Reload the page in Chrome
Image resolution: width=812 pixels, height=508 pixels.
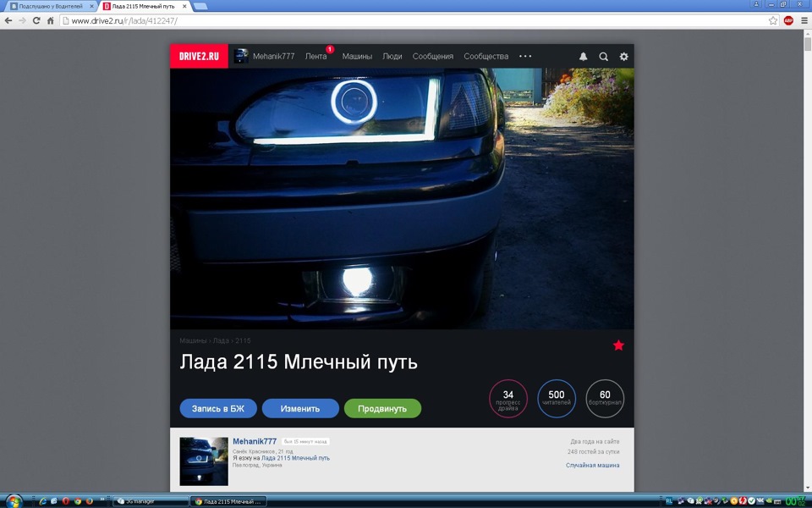pyautogui.click(x=36, y=20)
